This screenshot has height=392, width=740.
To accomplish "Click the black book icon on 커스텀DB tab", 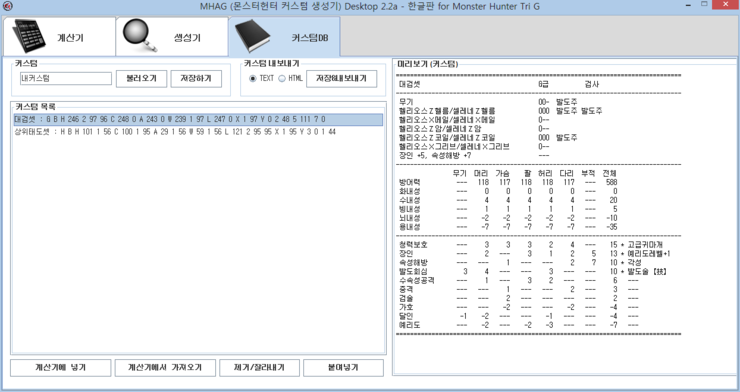I will 252,36.
